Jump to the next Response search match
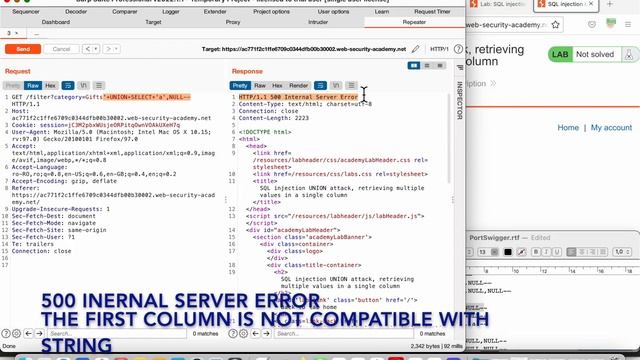 (x=266, y=333)
